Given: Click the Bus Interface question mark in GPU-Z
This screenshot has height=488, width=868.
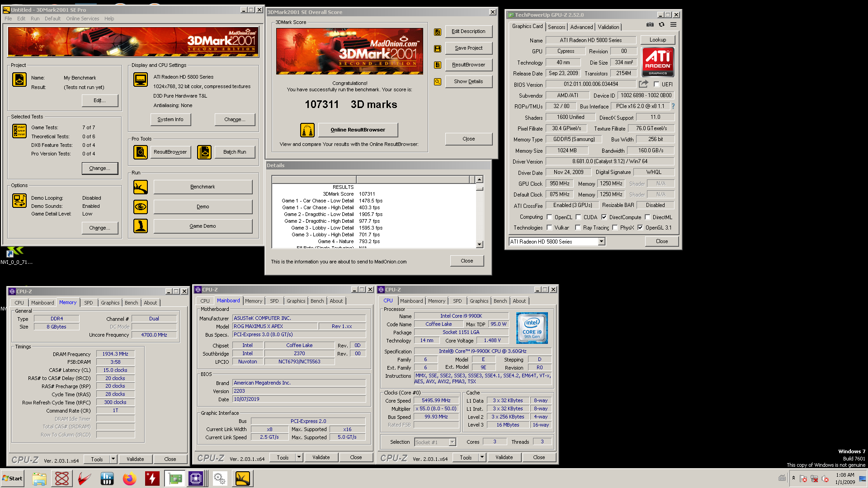Looking at the screenshot, I should coord(673,106).
